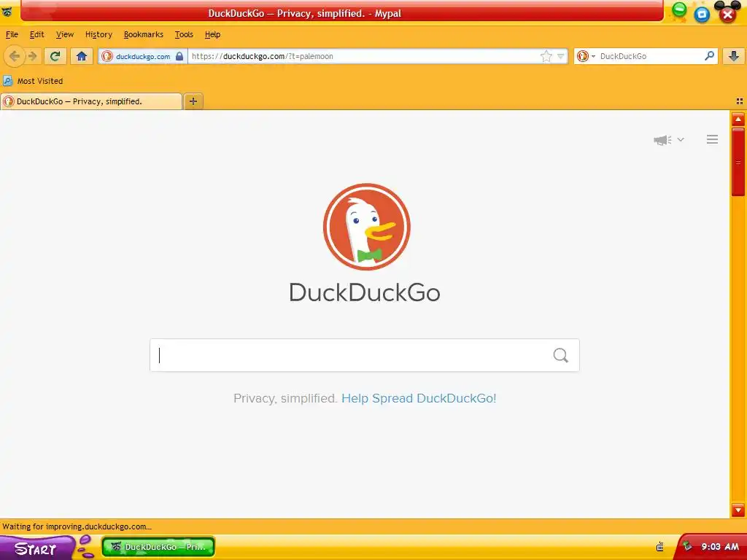
Task: Open the View menu
Action: [x=65, y=34]
